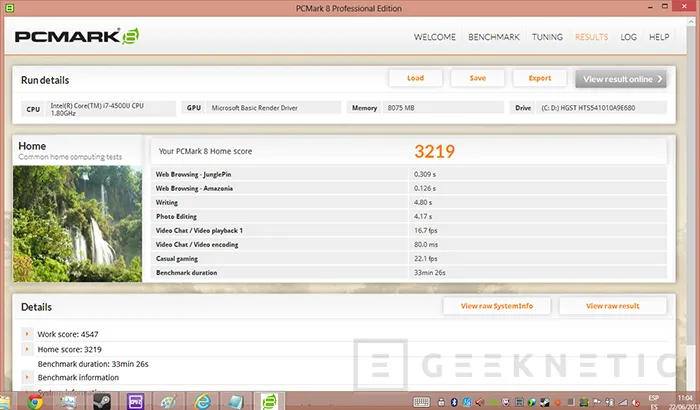Click the Bluetooth tray icon
This screenshot has width=700, height=410.
pos(454,402)
